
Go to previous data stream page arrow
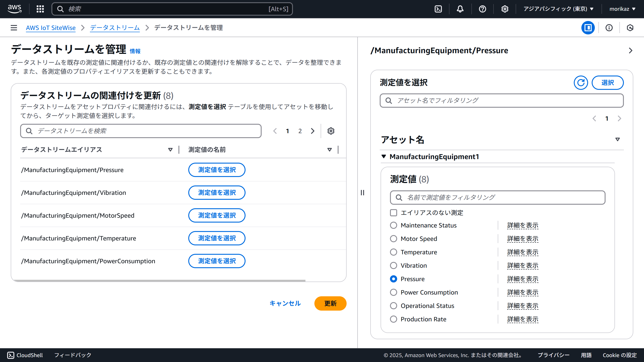pyautogui.click(x=275, y=131)
